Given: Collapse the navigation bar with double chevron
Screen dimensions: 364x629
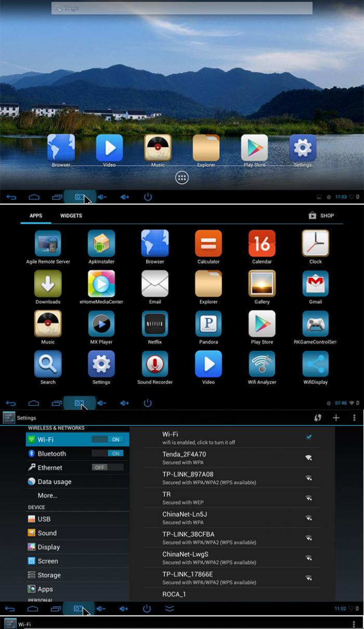Looking at the screenshot, I should pos(170,608).
